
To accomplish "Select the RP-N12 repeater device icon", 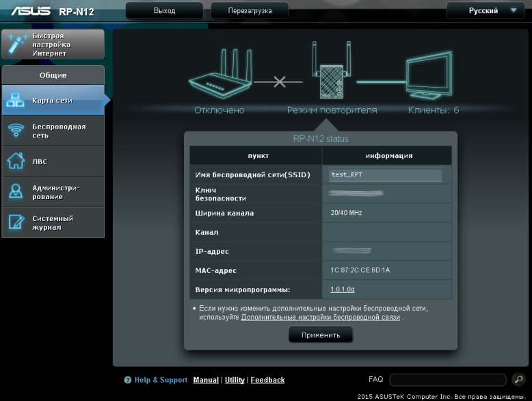I will pyautogui.click(x=332, y=70).
